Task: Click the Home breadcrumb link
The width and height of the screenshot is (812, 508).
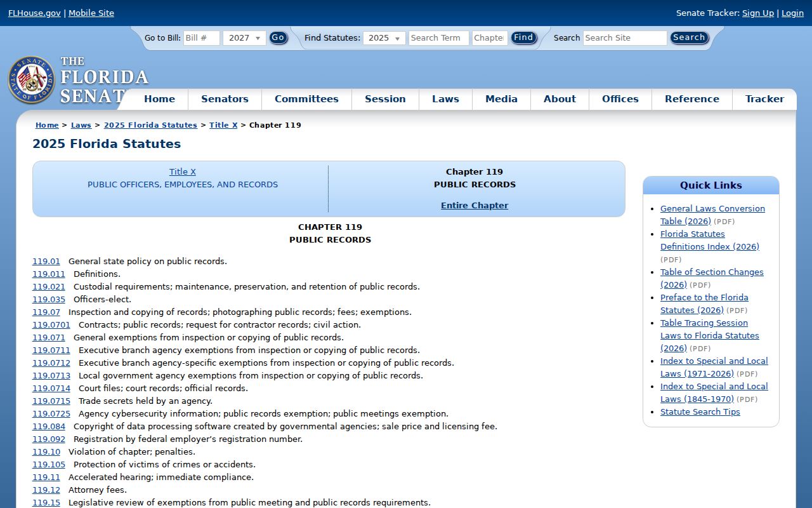Action: coord(47,125)
